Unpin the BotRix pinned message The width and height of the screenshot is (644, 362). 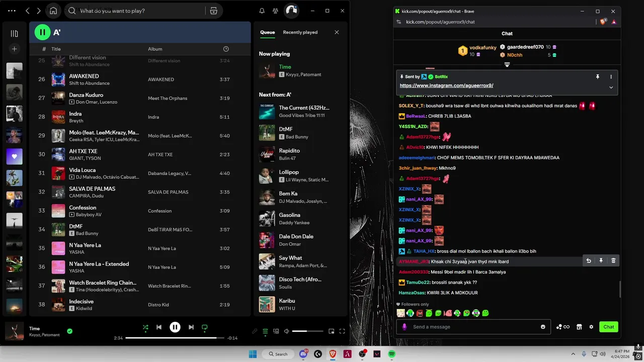598,77
